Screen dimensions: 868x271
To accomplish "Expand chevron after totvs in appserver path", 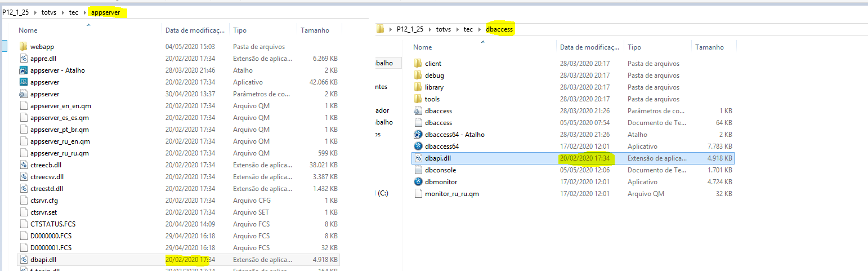I will pos(64,12).
